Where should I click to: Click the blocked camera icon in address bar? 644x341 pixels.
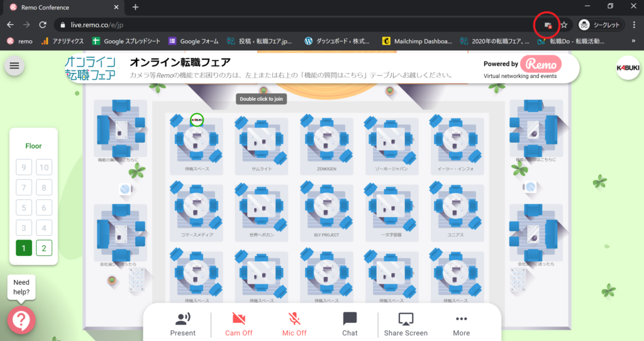tap(548, 25)
